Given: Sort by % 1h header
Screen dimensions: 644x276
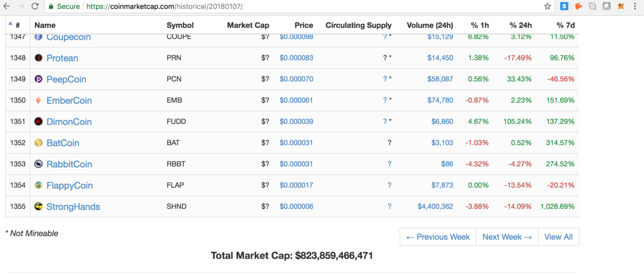Looking at the screenshot, I should (480, 25).
